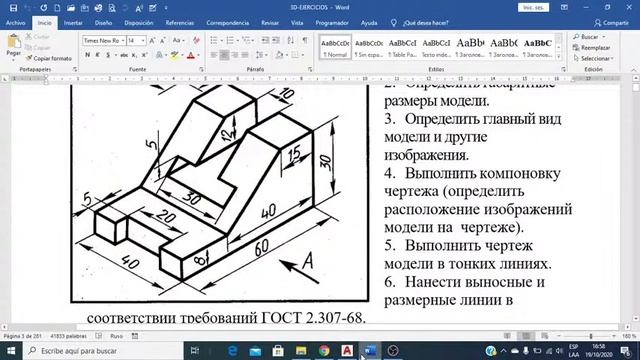This screenshot has width=640, height=360.
Task: Click the Numbering list icon
Action: coord(230,40)
